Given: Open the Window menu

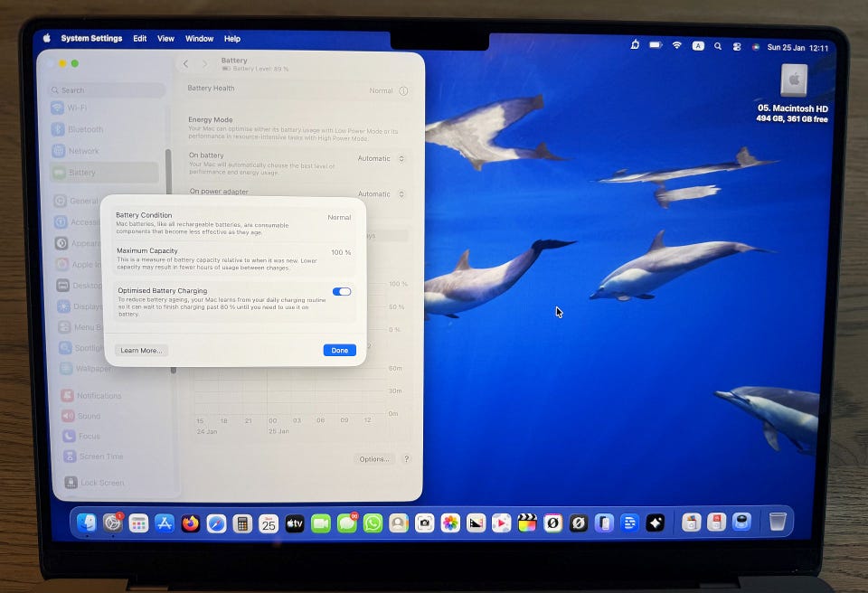Looking at the screenshot, I should pos(199,39).
